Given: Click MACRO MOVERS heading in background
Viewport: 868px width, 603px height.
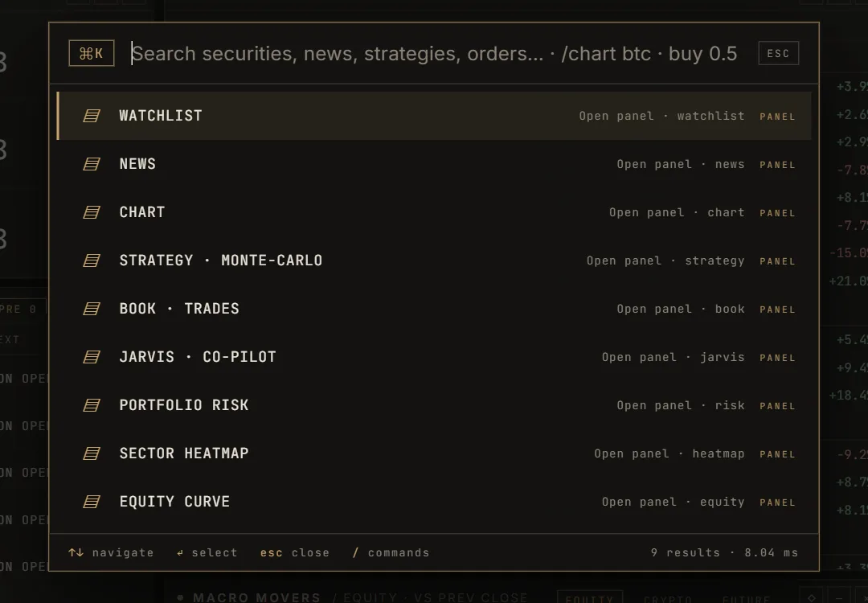Looking at the screenshot, I should click(257, 597).
